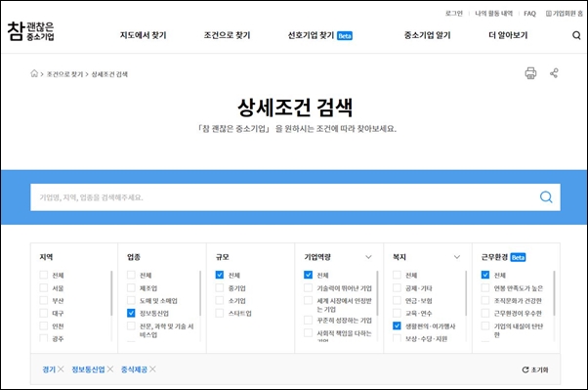The width and height of the screenshot is (588, 390).
Task: Uncheck 전체 under 규모
Action: (x=220, y=275)
